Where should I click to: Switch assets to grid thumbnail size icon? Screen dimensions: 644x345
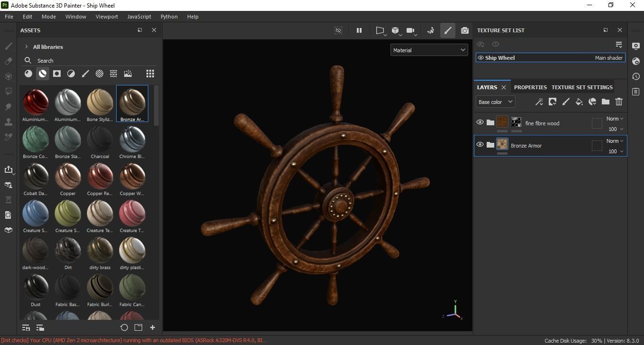point(150,74)
